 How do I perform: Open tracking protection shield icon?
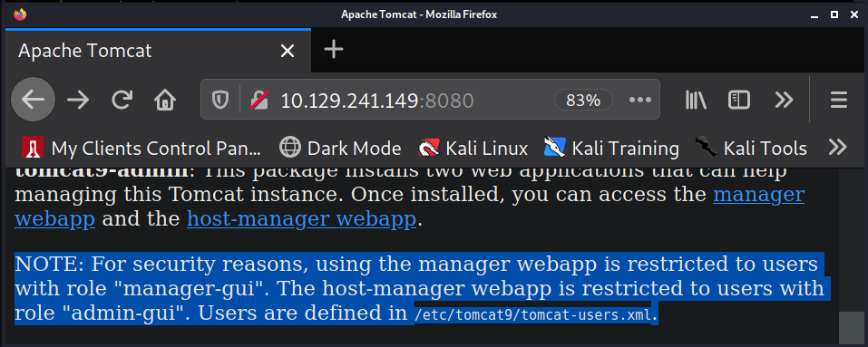pyautogui.click(x=221, y=100)
